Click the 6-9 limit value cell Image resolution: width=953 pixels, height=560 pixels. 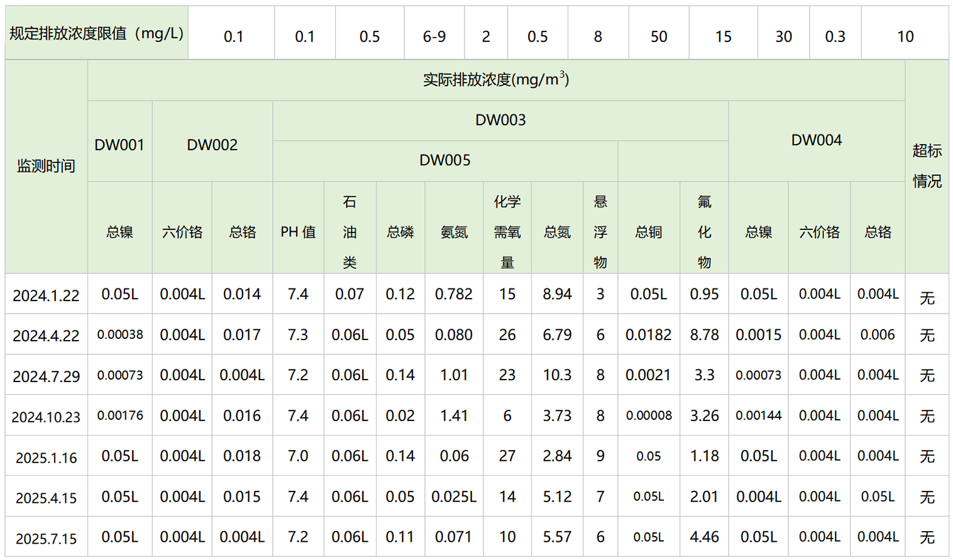434,36
